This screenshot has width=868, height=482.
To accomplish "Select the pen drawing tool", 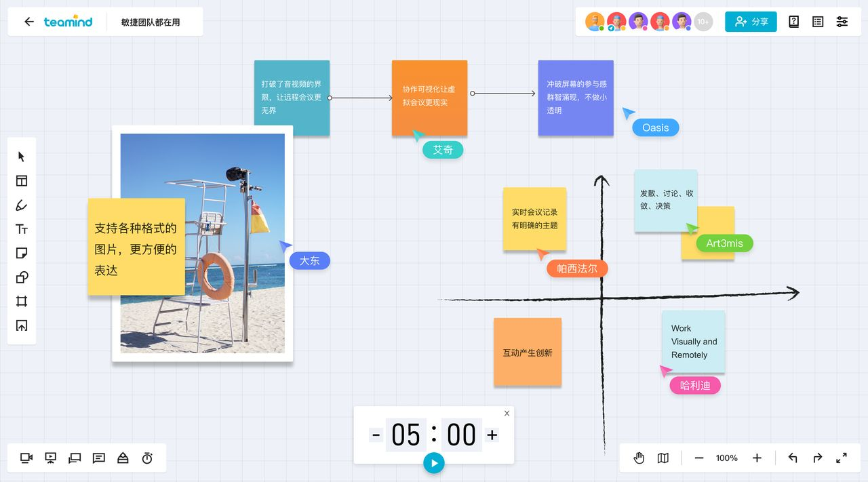I will [x=22, y=205].
